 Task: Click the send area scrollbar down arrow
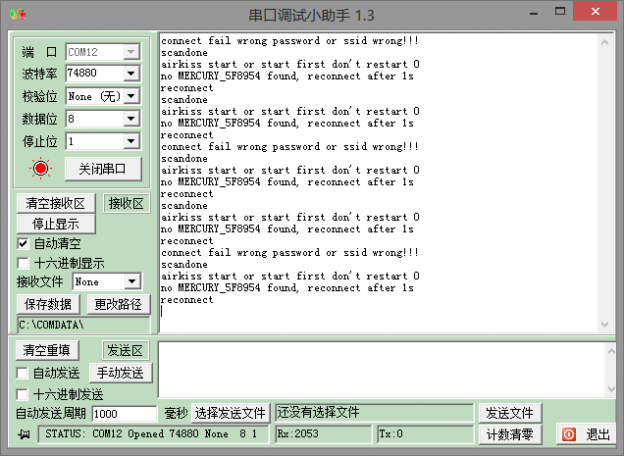coord(611,389)
